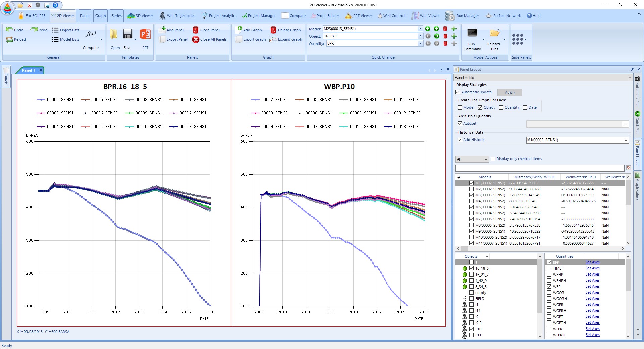Click Close Panel
The image size is (644, 349).
tap(206, 30)
